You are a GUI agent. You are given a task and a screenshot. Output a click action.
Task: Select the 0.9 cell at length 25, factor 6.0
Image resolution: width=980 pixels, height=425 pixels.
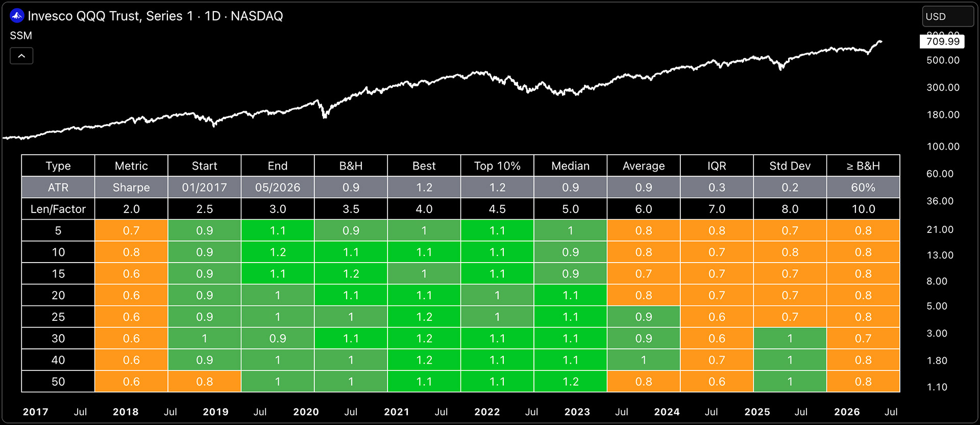coord(644,317)
